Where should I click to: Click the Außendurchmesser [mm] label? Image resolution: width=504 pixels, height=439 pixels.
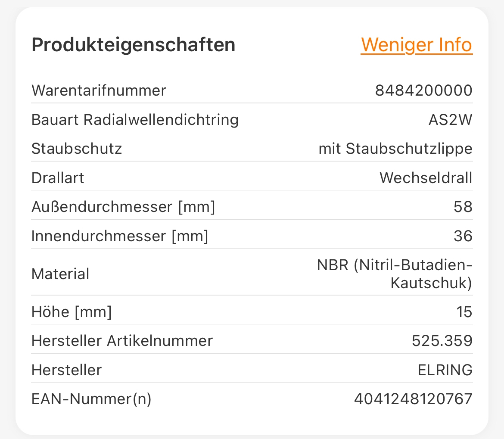tap(123, 207)
